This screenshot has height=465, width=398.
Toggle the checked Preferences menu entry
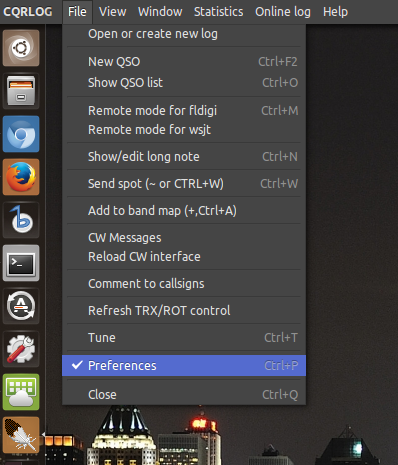[184, 366]
